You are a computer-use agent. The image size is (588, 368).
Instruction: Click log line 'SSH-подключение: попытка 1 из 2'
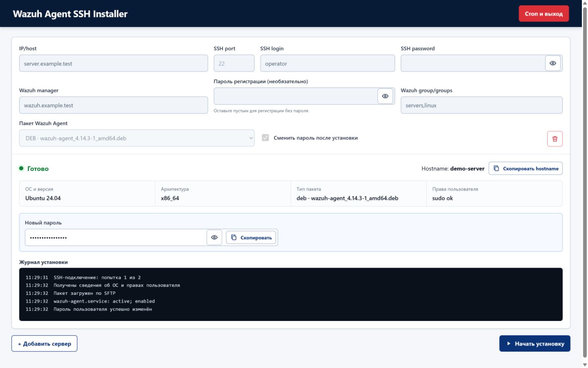tap(97, 278)
